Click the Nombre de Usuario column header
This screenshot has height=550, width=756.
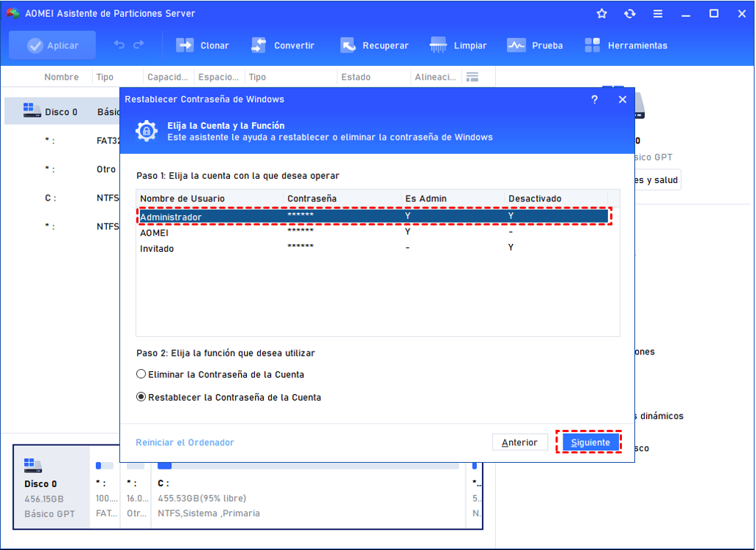[210, 198]
